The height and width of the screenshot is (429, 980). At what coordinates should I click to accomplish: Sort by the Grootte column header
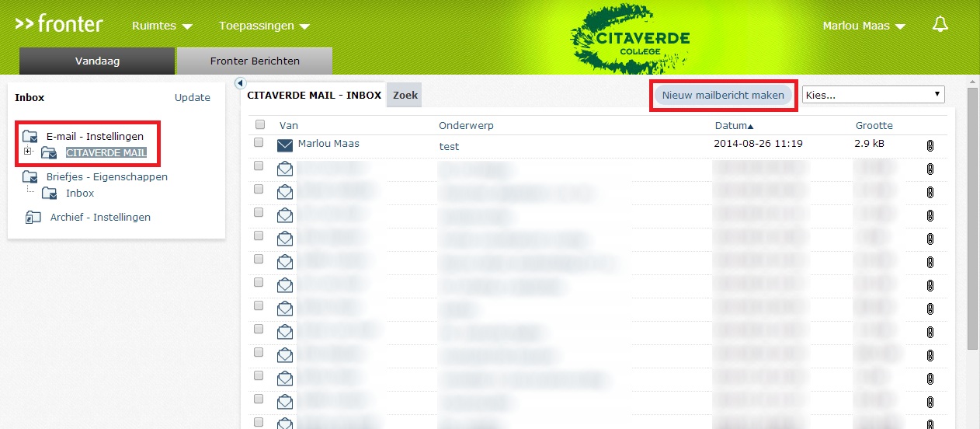tap(874, 125)
